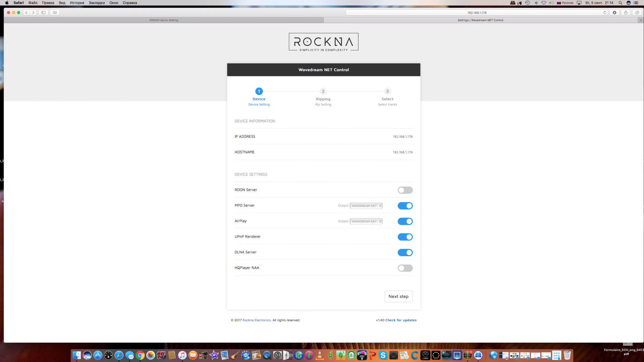Open iBooks from the Dock

click(193, 355)
